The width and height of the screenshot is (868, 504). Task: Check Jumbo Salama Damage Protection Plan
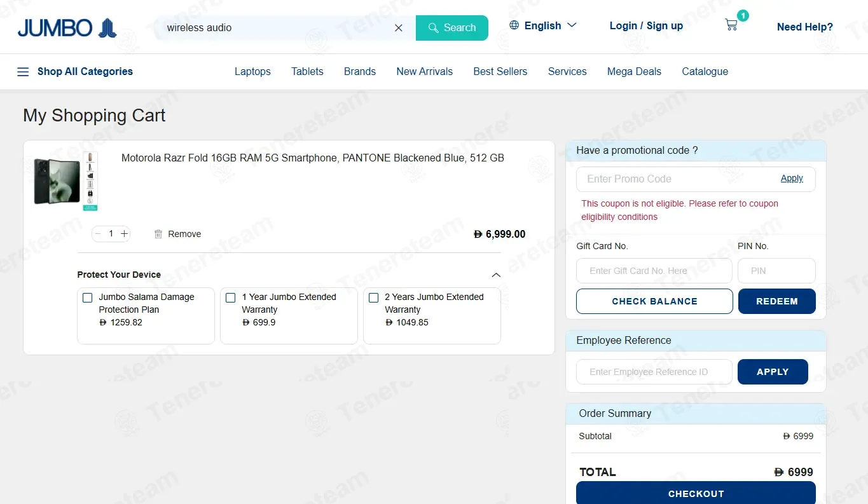pos(88,297)
